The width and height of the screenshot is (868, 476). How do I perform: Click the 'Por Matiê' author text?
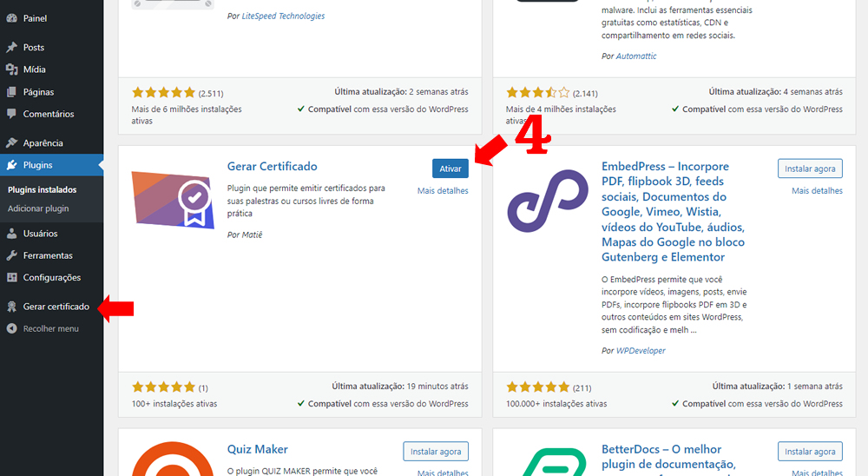pyautogui.click(x=245, y=235)
